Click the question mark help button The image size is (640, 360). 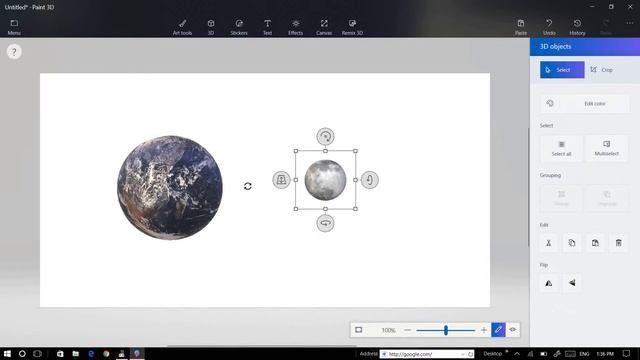(x=14, y=52)
